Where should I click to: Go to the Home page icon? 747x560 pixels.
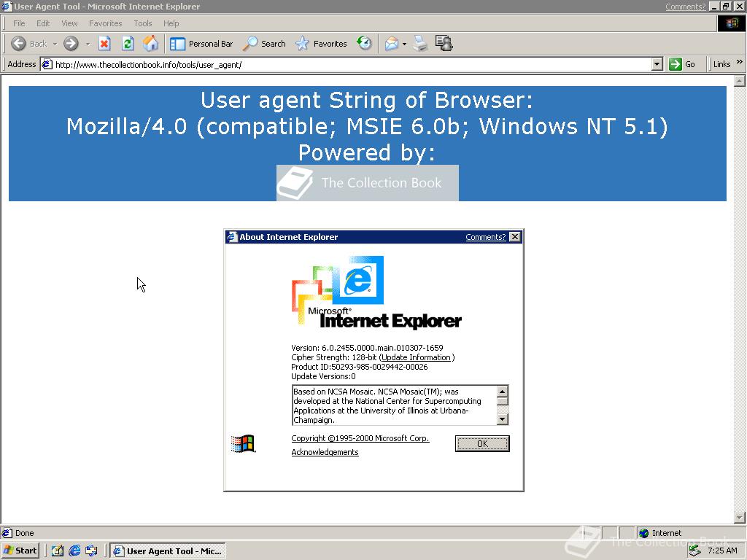click(150, 44)
